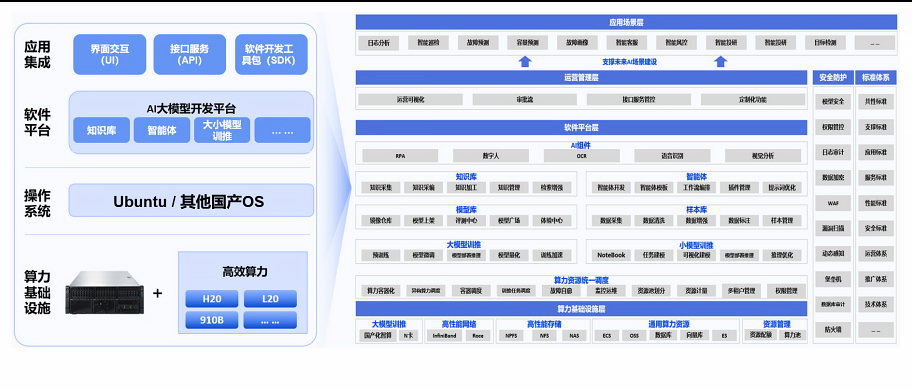912x390 pixels.
Task: Click the 模型广场 box
Action: [x=509, y=221]
